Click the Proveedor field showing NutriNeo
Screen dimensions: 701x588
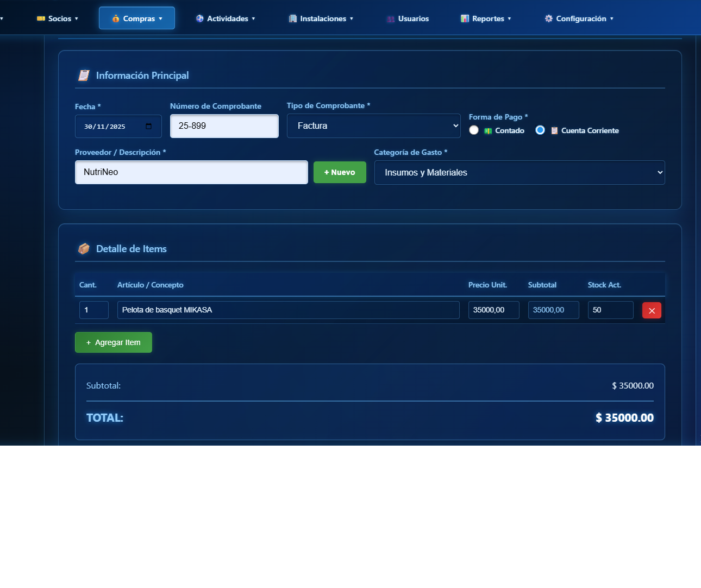tap(191, 172)
